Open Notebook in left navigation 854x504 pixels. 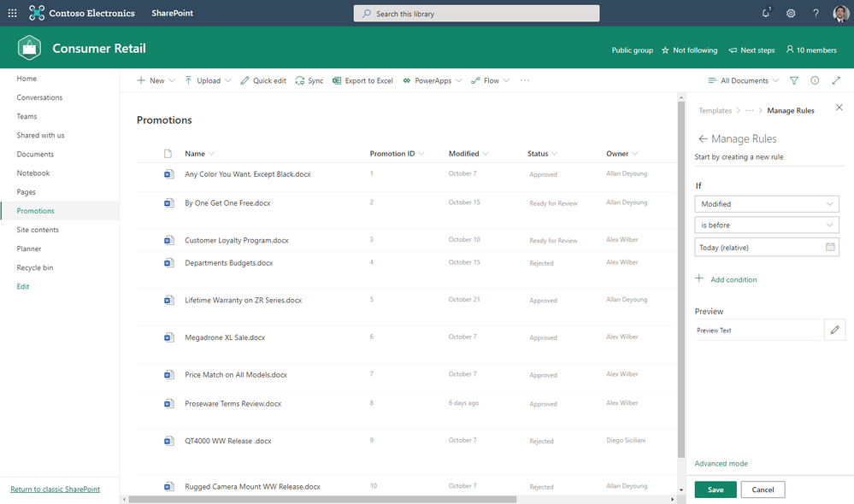pos(32,173)
